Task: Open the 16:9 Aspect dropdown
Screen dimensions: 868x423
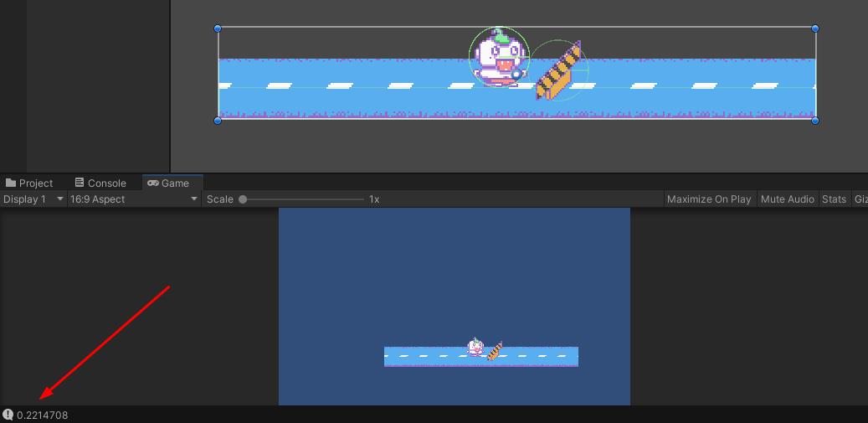Action: (133, 199)
